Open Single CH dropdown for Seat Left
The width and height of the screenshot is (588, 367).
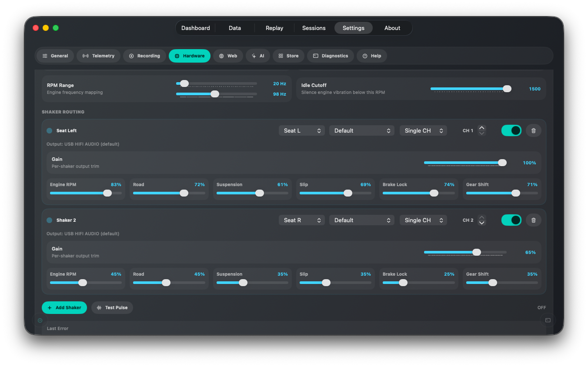coord(423,130)
